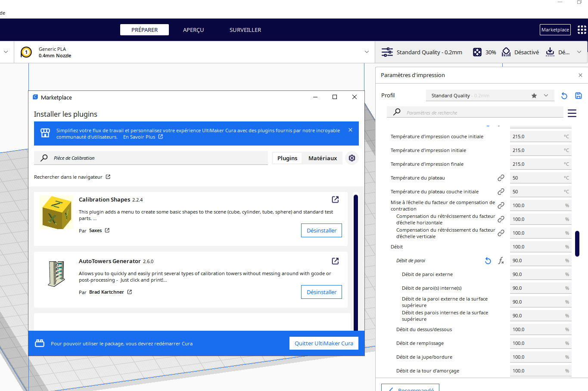Click the link icon for Température du plateau

[501, 178]
